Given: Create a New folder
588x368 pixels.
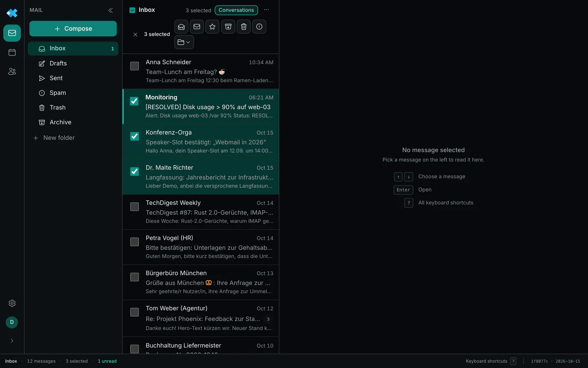Looking at the screenshot, I should [x=54, y=138].
